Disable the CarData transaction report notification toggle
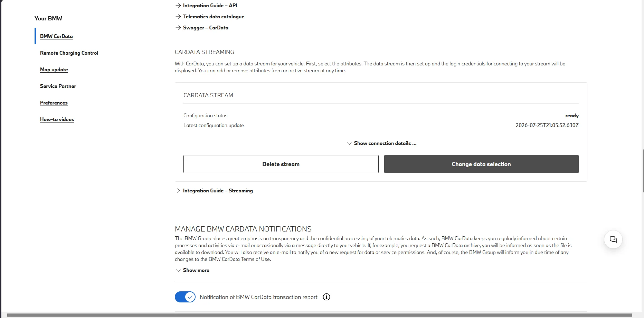 point(185,297)
